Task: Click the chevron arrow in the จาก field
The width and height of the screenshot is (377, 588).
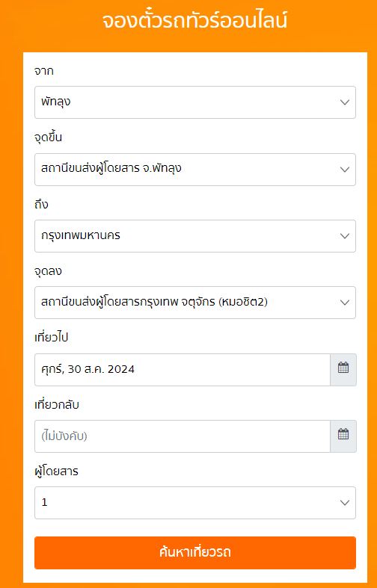Action: point(345,102)
